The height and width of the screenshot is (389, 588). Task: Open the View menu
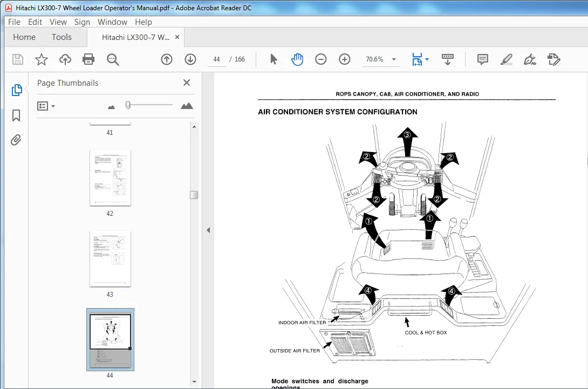[58, 22]
